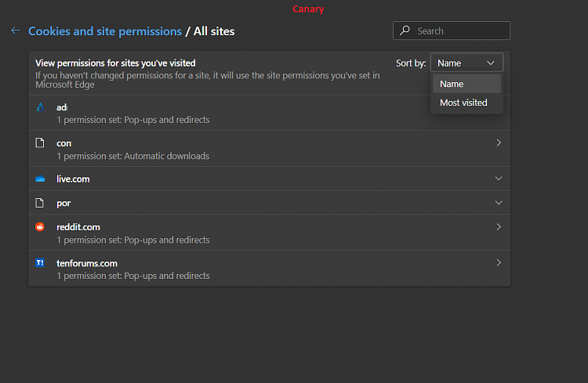Expand the por site group chevron
588x383 pixels.
coord(499,203)
